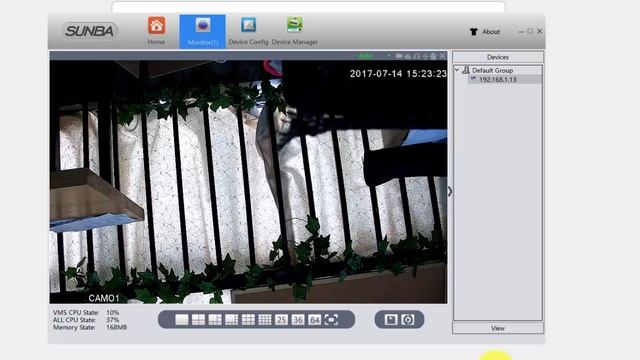Open the Device Manager tab

click(x=295, y=31)
